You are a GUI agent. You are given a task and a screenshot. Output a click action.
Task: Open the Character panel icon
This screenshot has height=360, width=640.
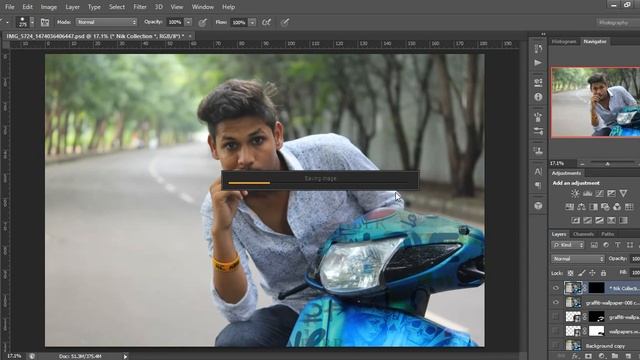[538, 171]
